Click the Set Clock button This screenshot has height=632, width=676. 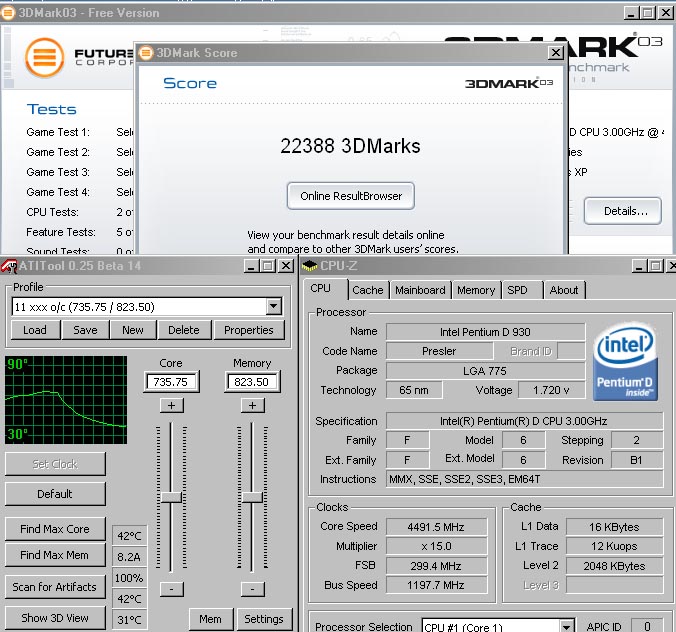tap(55, 464)
